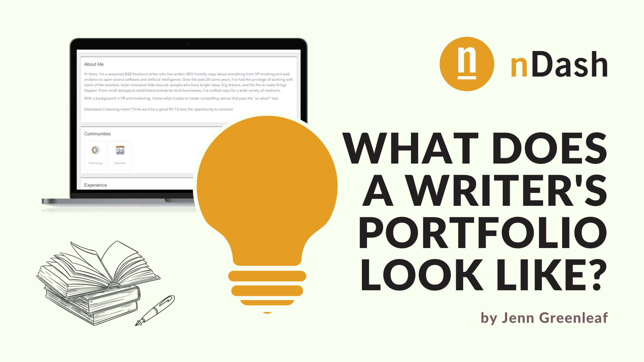The width and height of the screenshot is (644, 362).
Task: Select the Business community tile
Action: [x=120, y=156]
